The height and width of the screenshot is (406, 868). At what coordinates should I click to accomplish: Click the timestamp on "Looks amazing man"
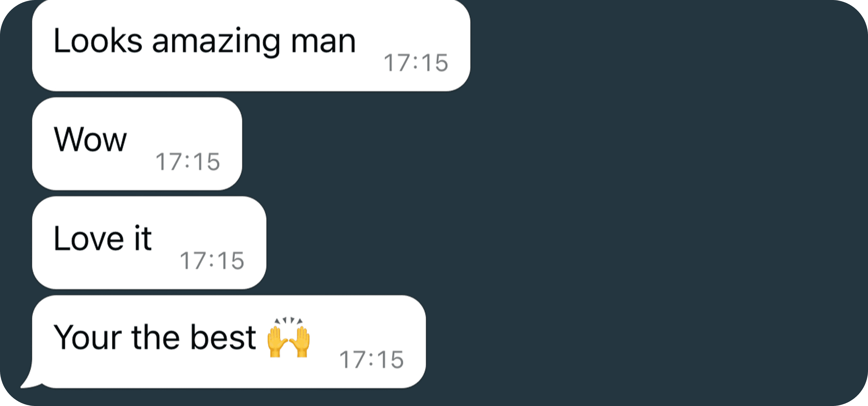(x=416, y=63)
